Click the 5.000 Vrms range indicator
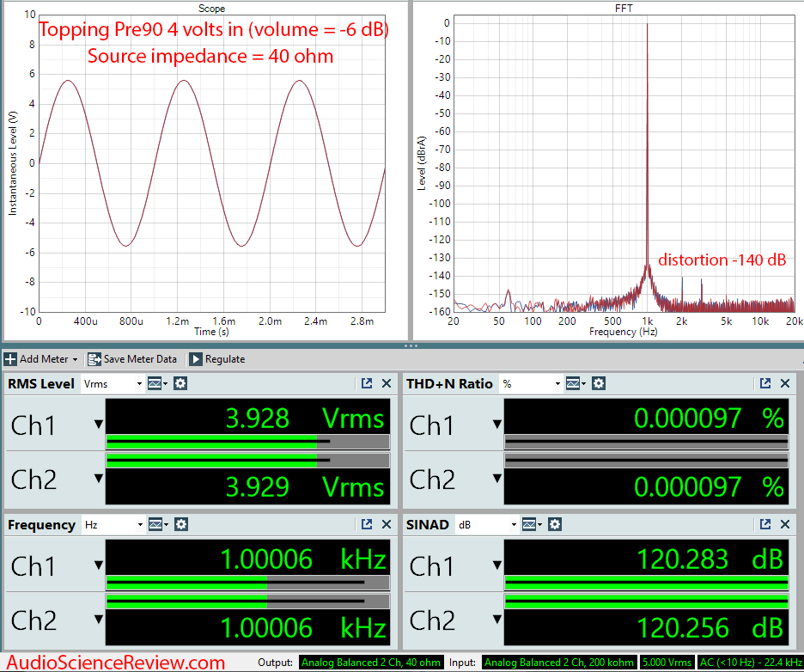Viewport: 804px width, 672px height. (x=667, y=663)
